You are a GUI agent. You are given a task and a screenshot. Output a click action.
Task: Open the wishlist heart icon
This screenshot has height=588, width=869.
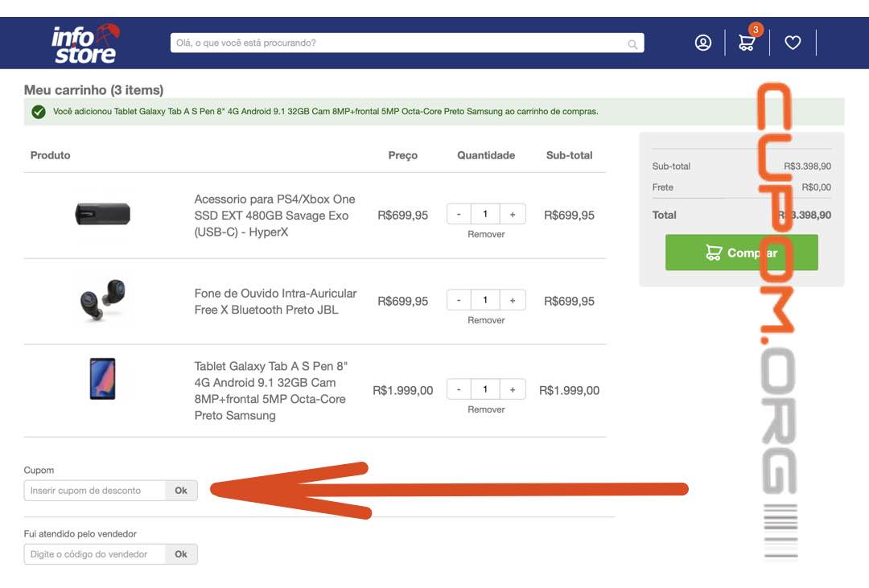pos(793,43)
